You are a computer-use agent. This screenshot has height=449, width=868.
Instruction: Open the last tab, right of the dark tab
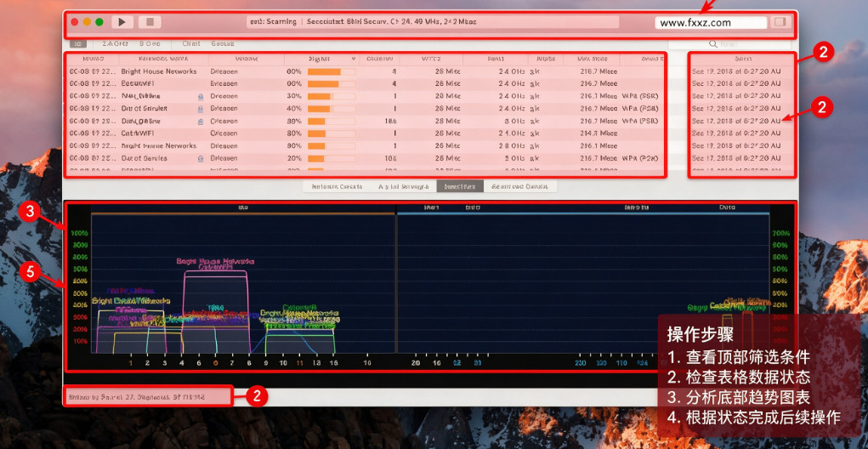[519, 186]
